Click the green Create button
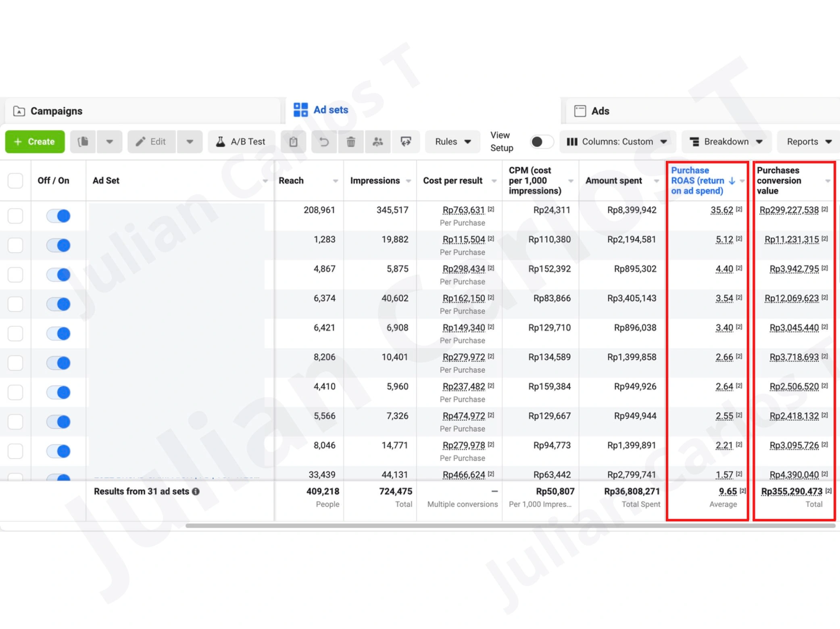This screenshot has width=840, height=629. click(x=35, y=142)
